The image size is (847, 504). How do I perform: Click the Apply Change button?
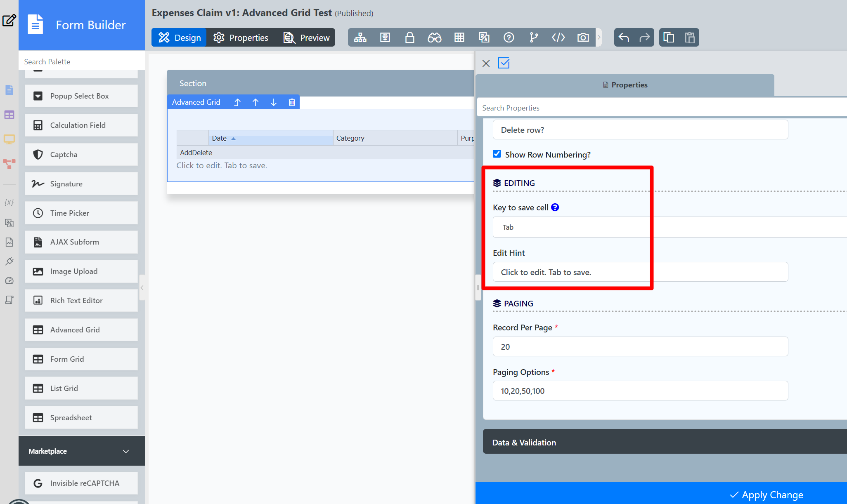tap(766, 495)
